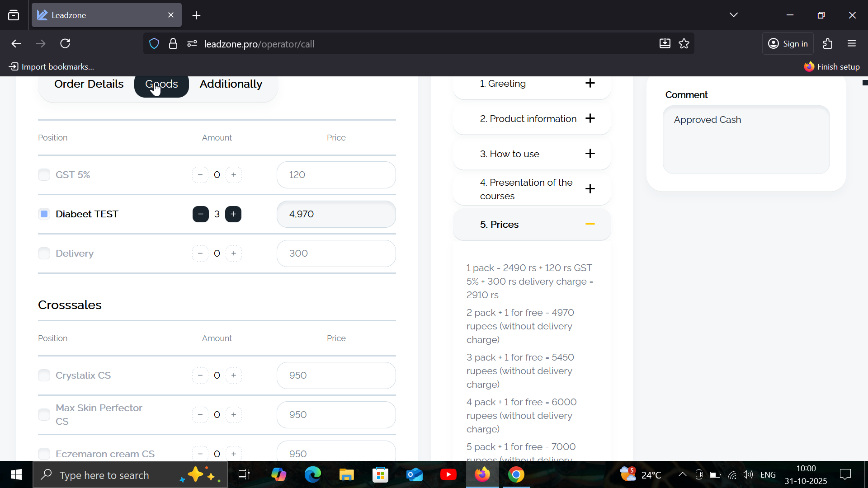Switch to the Order Details tab
Image resolution: width=868 pixels, height=488 pixels.
[x=89, y=84]
